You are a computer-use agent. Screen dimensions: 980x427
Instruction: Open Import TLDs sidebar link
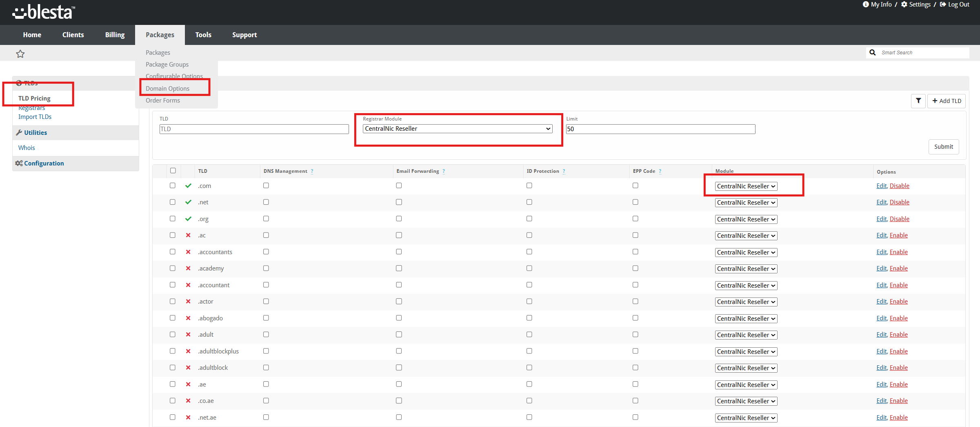point(35,117)
